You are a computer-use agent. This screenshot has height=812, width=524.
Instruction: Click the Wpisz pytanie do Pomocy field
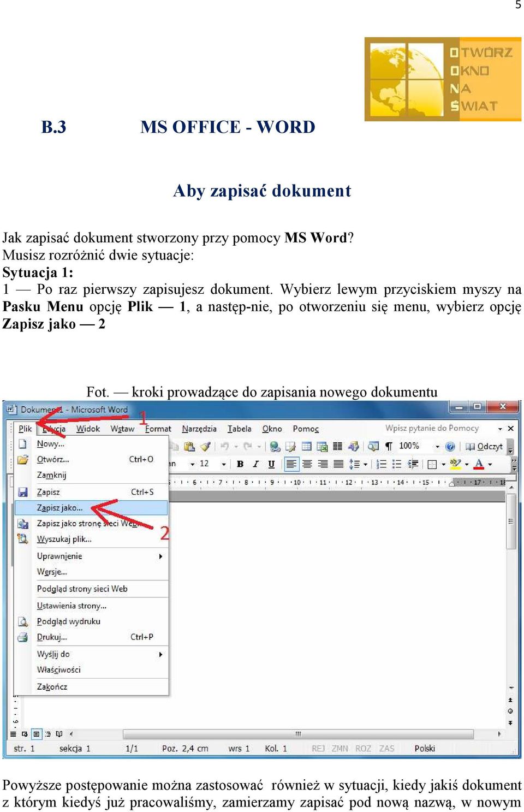pyautogui.click(x=439, y=429)
